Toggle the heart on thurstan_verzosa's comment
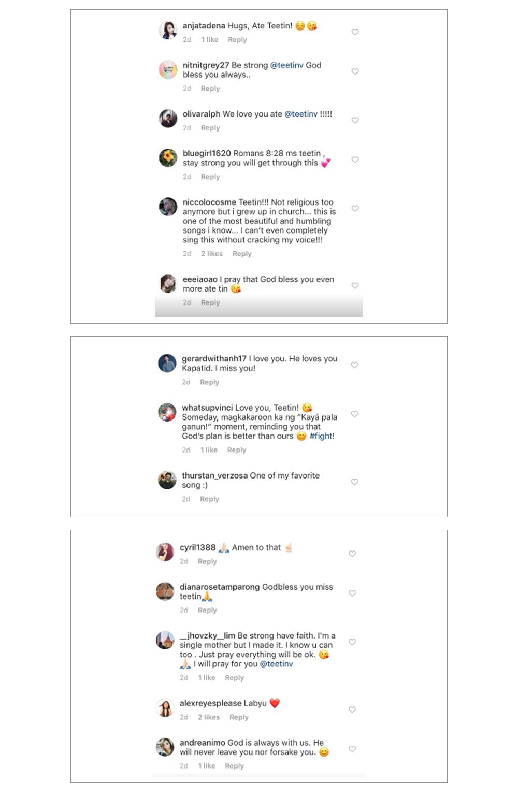 [x=355, y=482]
